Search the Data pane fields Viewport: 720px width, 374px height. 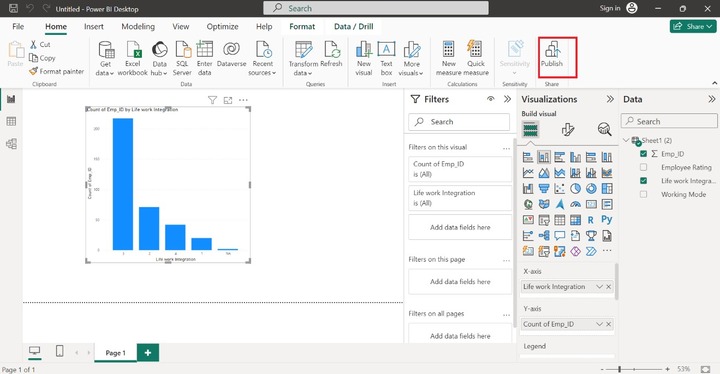(x=669, y=121)
